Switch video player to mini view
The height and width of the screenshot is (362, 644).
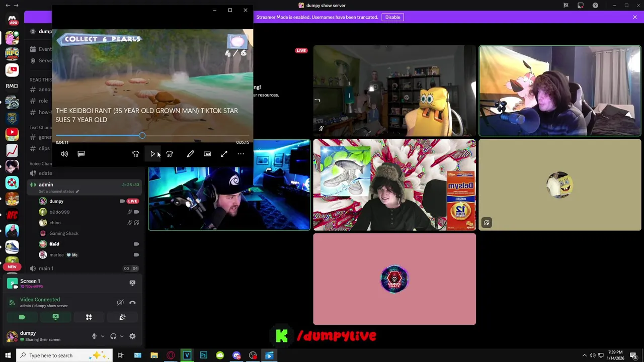point(207,154)
